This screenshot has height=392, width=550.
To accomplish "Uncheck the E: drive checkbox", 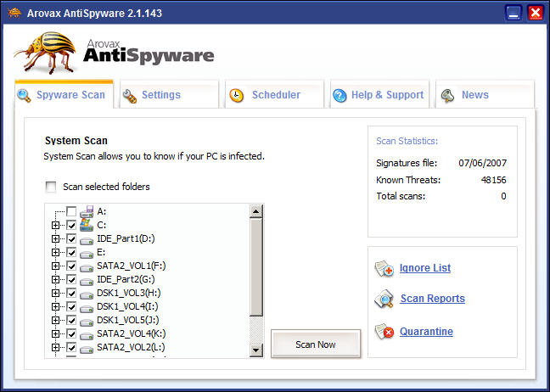I will click(x=71, y=252).
